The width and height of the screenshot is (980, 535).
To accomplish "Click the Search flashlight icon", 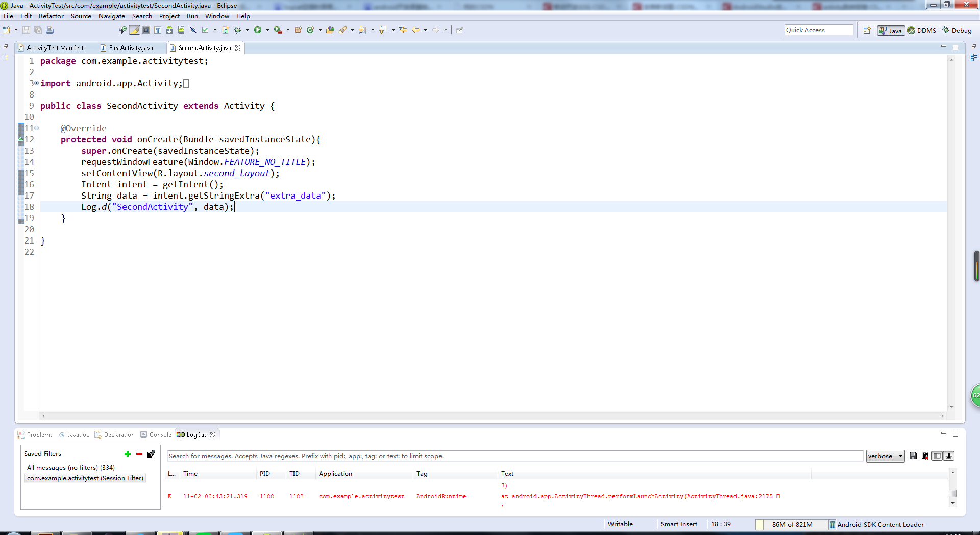I will pos(342,30).
